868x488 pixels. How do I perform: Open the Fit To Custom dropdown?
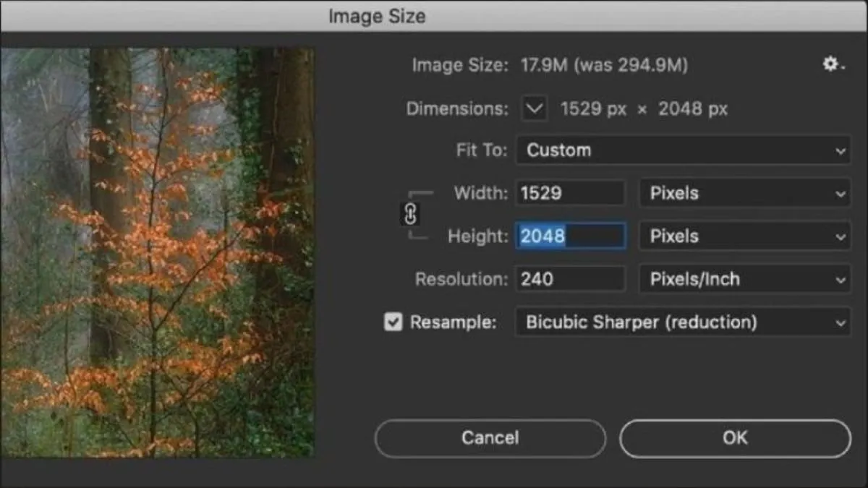[683, 150]
